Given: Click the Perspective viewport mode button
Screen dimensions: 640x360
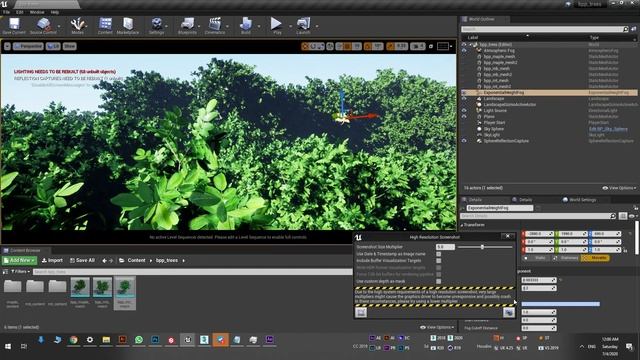Looking at the screenshot, I should [x=28, y=46].
